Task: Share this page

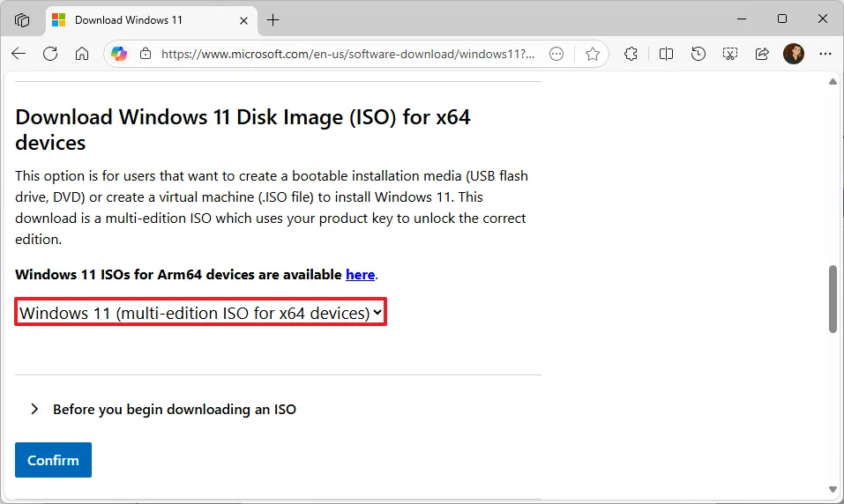Action: pos(762,54)
